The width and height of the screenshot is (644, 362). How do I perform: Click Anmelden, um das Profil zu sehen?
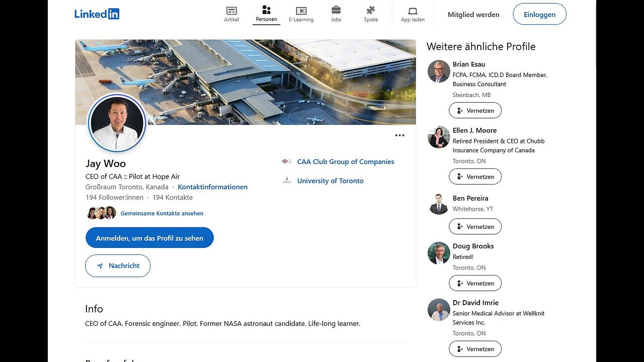(x=149, y=238)
